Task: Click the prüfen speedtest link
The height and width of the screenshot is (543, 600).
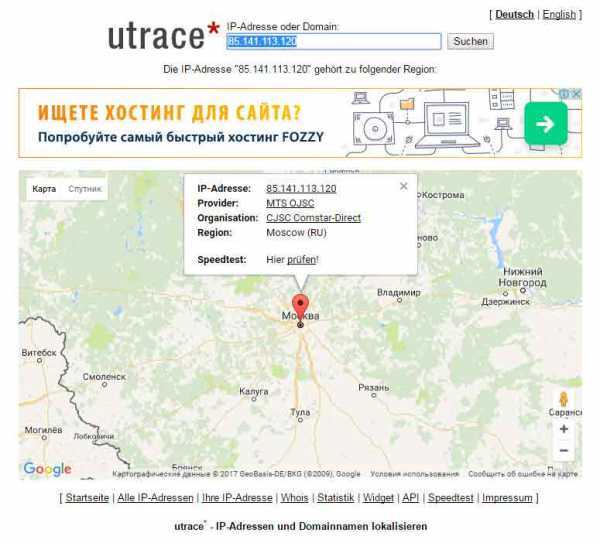Action: 302,259
